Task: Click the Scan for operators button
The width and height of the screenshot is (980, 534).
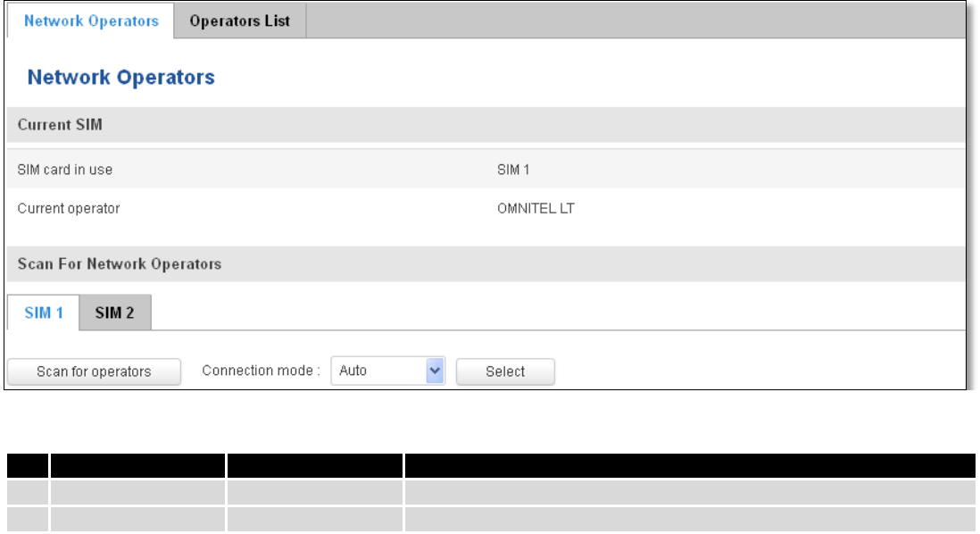Action: pyautogui.click(x=95, y=371)
